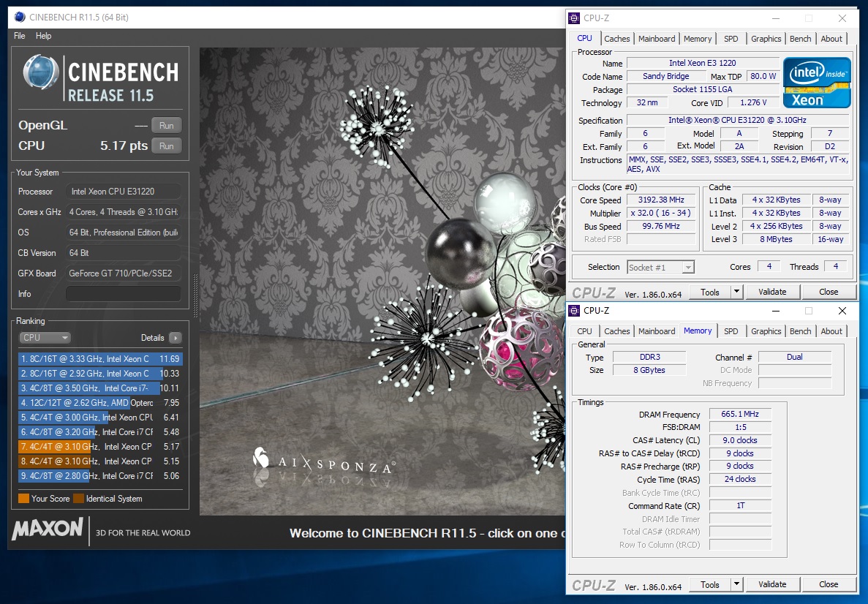The width and height of the screenshot is (868, 604).
Task: Open Bench tab in top CPU-Z window
Action: [x=801, y=39]
